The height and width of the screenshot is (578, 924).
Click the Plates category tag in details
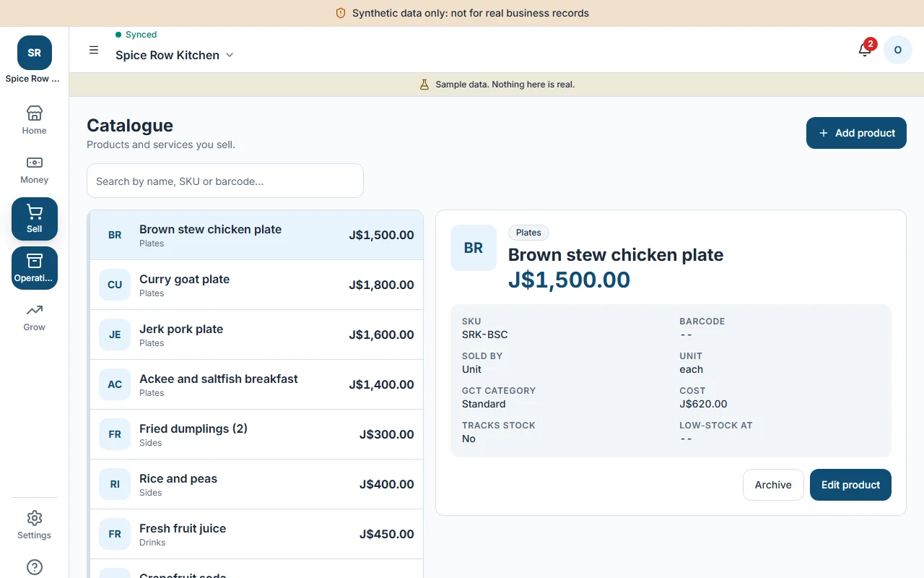pyautogui.click(x=528, y=233)
